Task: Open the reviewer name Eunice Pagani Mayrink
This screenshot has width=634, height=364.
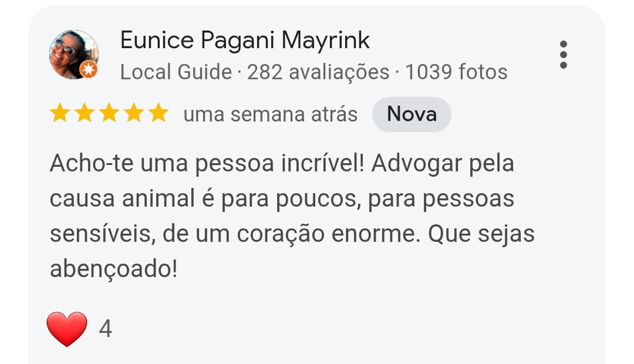Action: 245,41
